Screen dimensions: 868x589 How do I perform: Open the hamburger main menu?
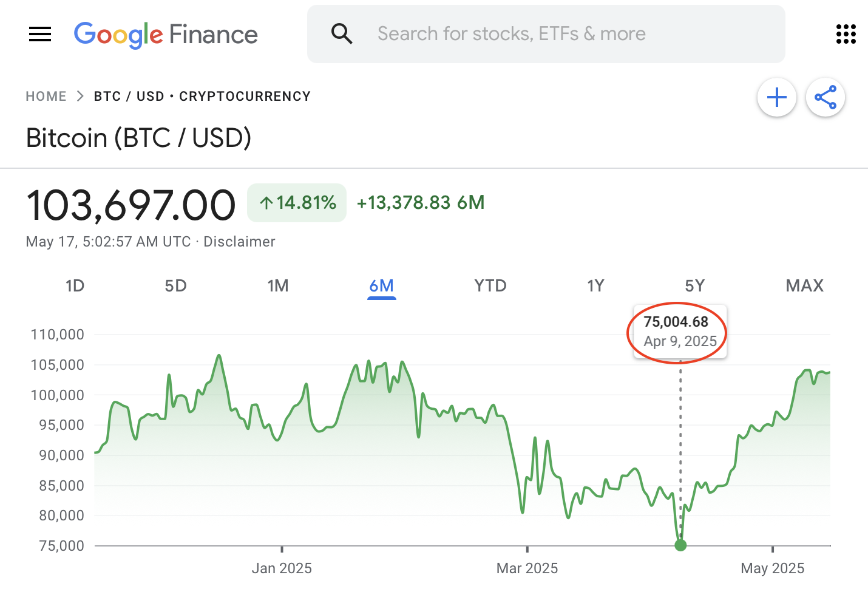40,34
